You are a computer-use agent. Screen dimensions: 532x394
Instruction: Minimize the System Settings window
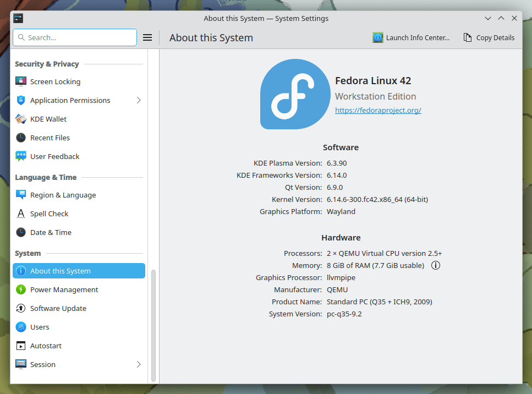pos(488,18)
